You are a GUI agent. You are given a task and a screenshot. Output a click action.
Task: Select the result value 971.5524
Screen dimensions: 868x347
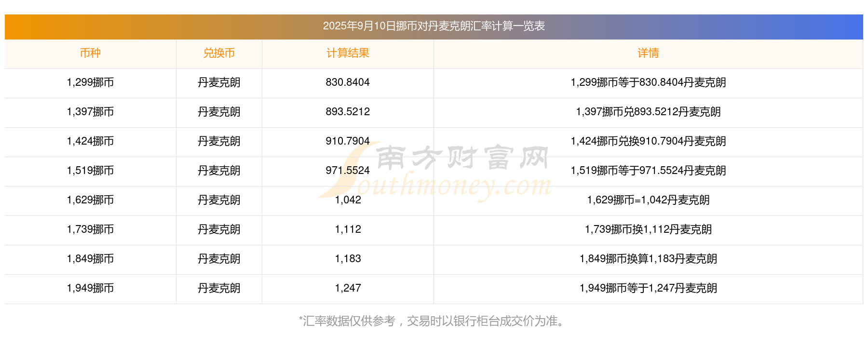(x=348, y=171)
